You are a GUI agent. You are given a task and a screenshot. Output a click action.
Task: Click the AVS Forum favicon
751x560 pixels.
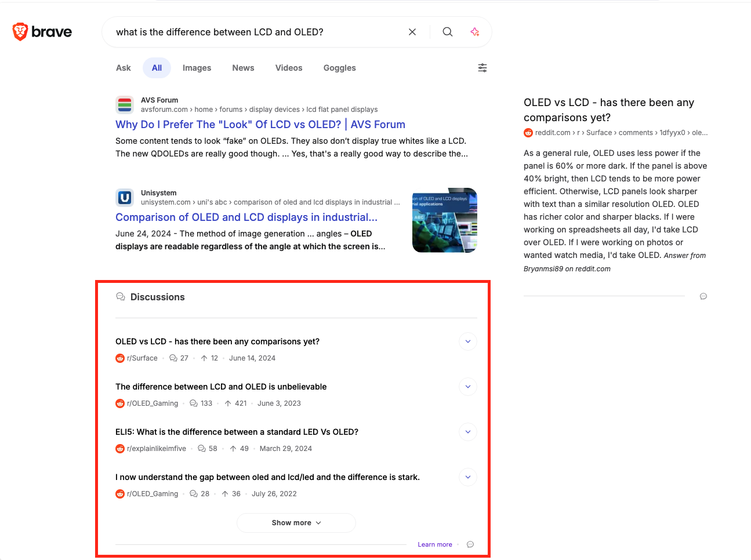pos(125,105)
